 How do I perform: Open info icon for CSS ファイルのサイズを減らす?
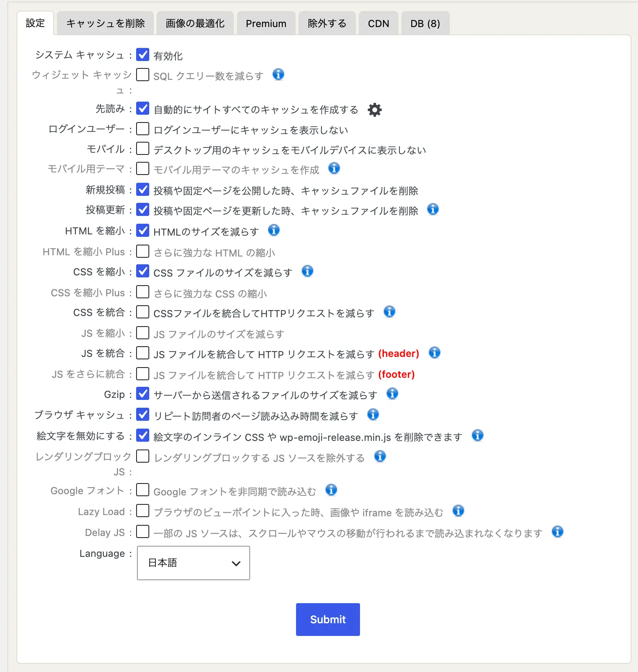308,271
